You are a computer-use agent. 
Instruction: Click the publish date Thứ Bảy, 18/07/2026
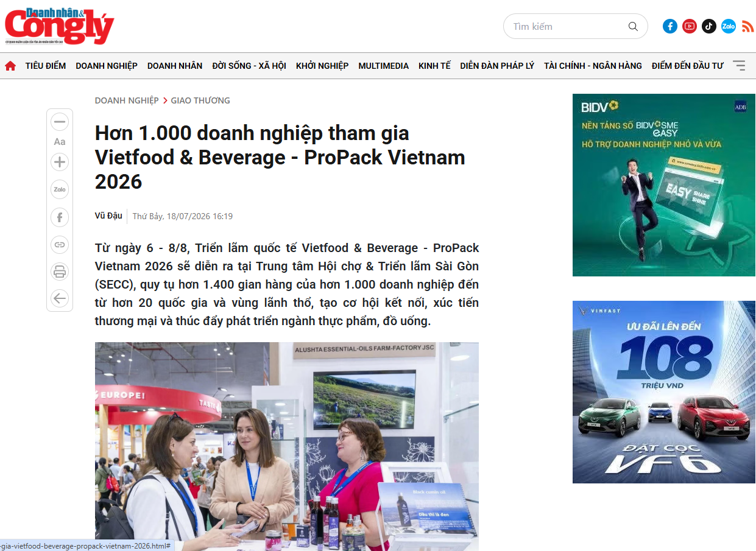tap(183, 216)
